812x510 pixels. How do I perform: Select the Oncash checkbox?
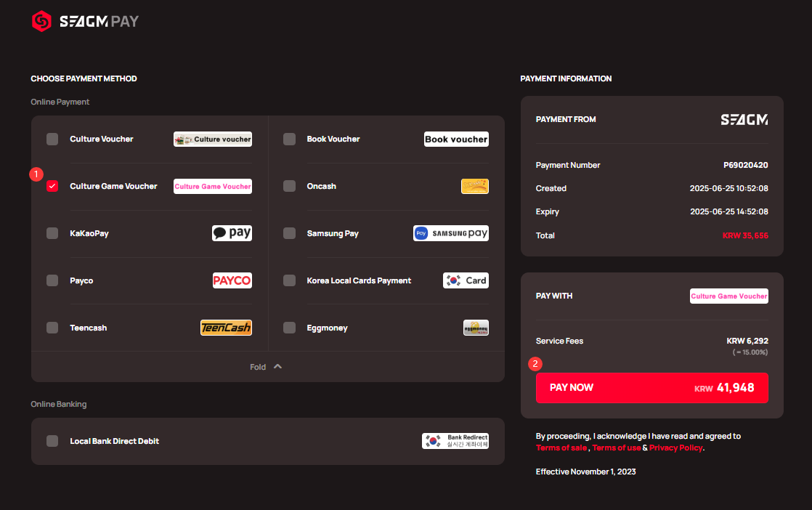290,187
